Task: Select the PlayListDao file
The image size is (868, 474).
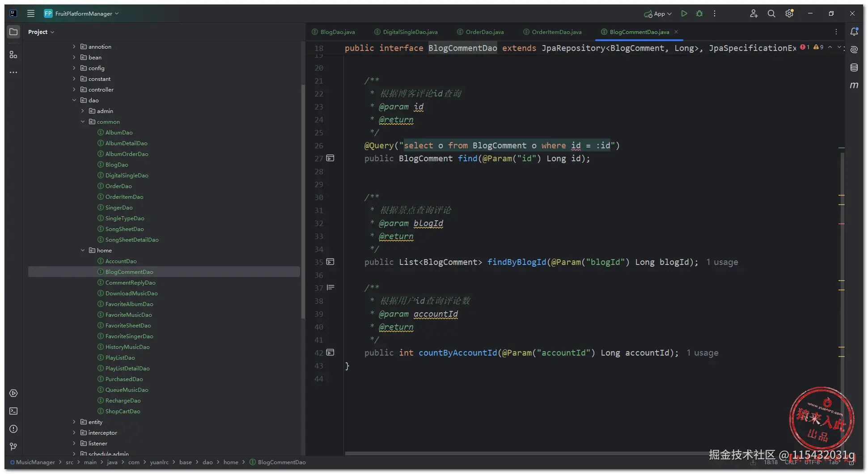Action: [x=120, y=357]
